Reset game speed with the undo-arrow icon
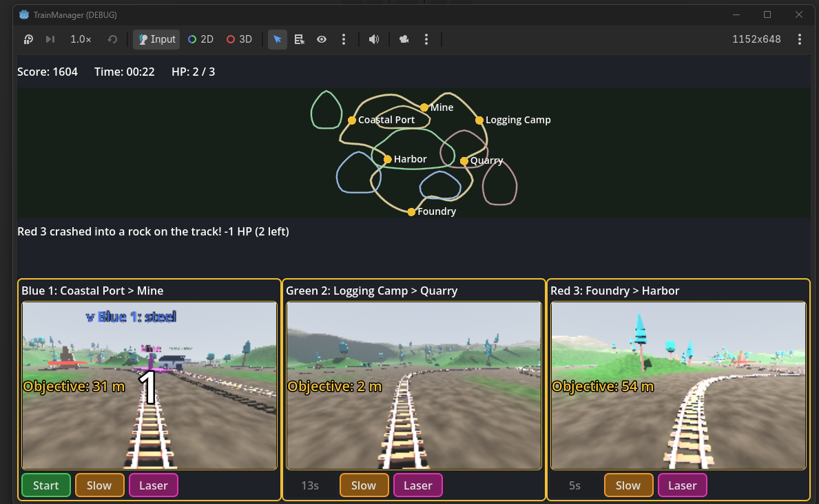Image resolution: width=819 pixels, height=504 pixels. point(112,39)
